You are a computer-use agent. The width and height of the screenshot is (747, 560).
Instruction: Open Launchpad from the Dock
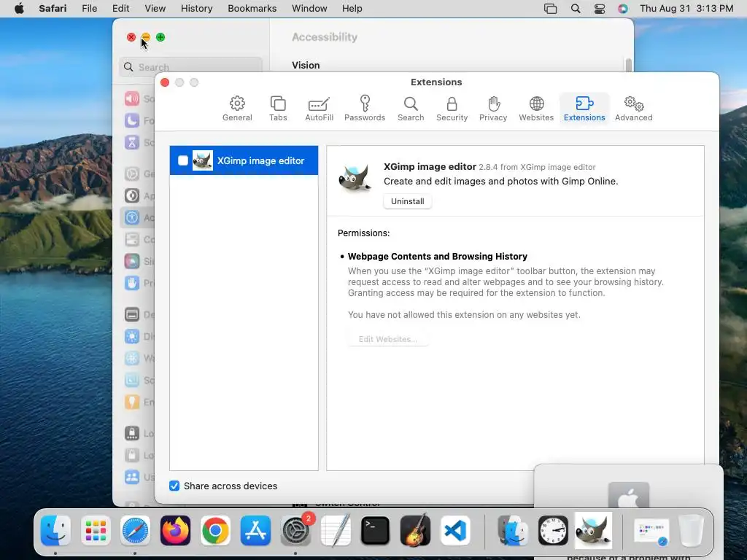click(96, 530)
